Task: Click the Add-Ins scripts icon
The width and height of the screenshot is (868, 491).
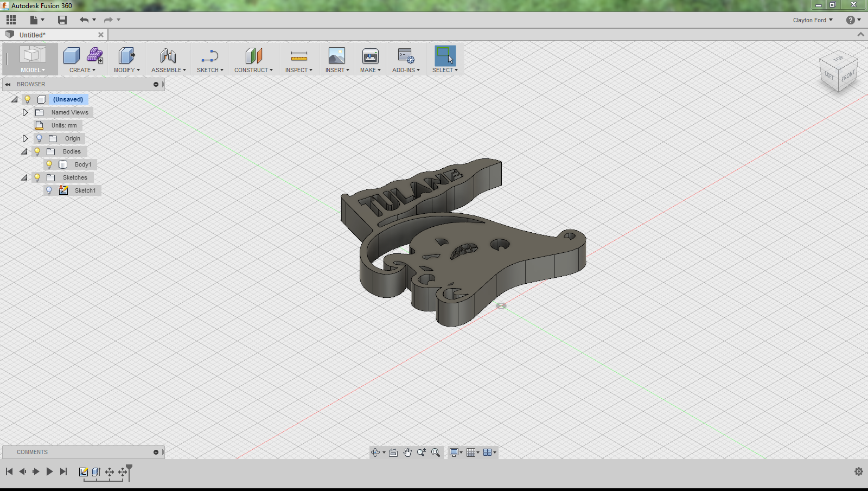Action: click(406, 55)
